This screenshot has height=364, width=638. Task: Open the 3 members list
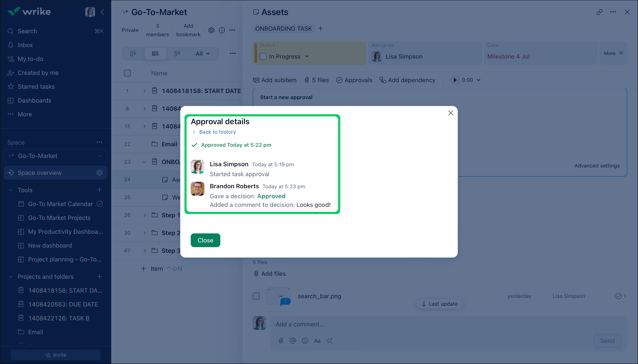(158, 30)
